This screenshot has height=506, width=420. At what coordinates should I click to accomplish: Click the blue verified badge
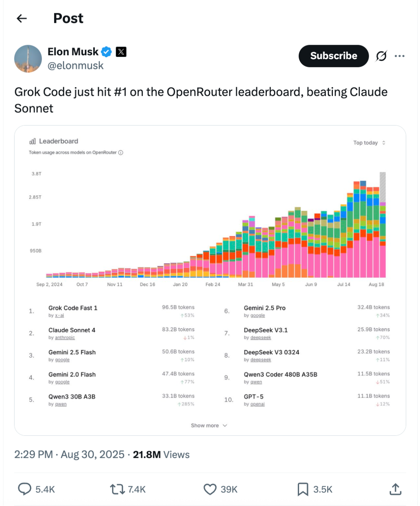107,52
